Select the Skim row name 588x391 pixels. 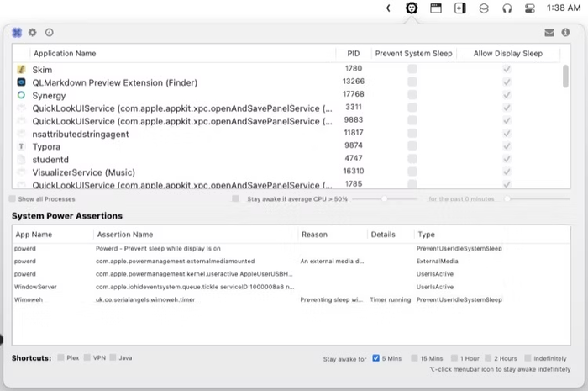[x=42, y=70]
